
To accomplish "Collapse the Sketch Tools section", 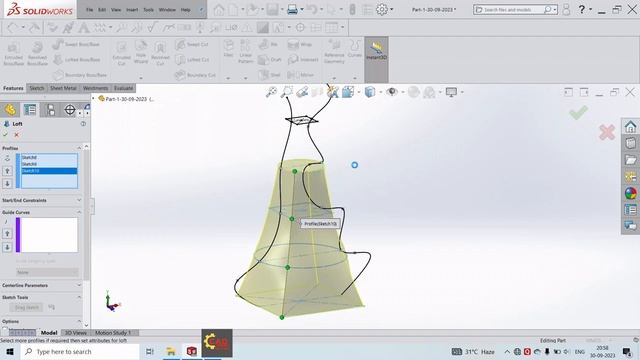I will [x=79, y=297].
